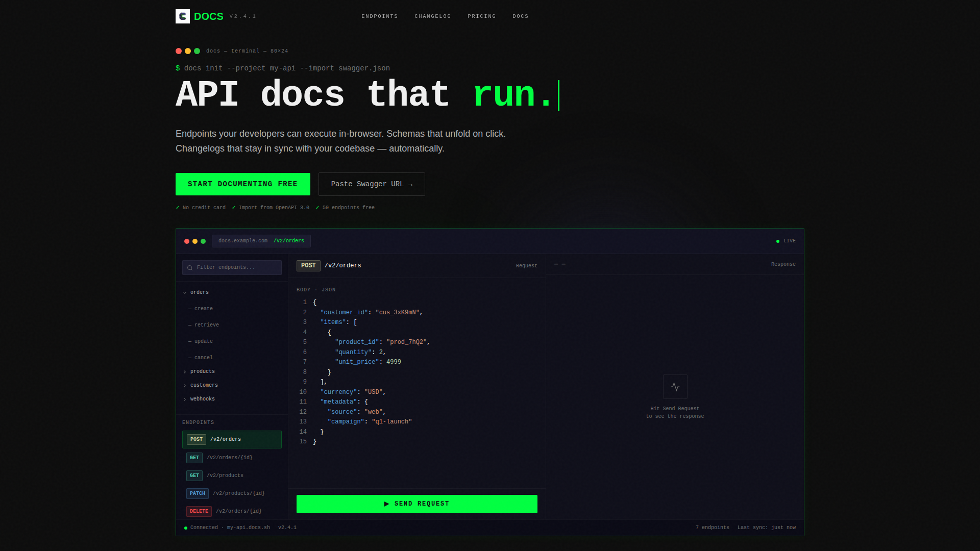The image size is (980, 551).
Task: Click the v2.4.1 version label in header
Action: pos(243,16)
